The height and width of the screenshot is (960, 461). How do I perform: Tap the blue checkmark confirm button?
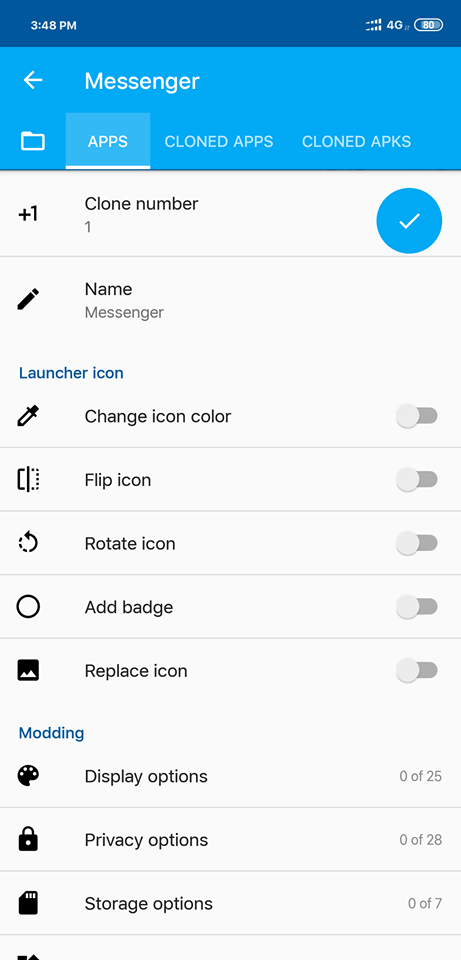pos(409,221)
